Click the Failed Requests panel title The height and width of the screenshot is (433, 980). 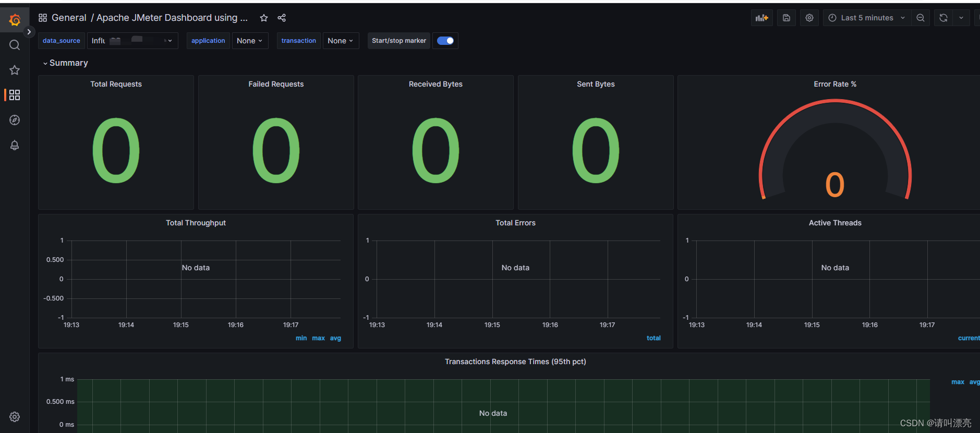point(276,84)
